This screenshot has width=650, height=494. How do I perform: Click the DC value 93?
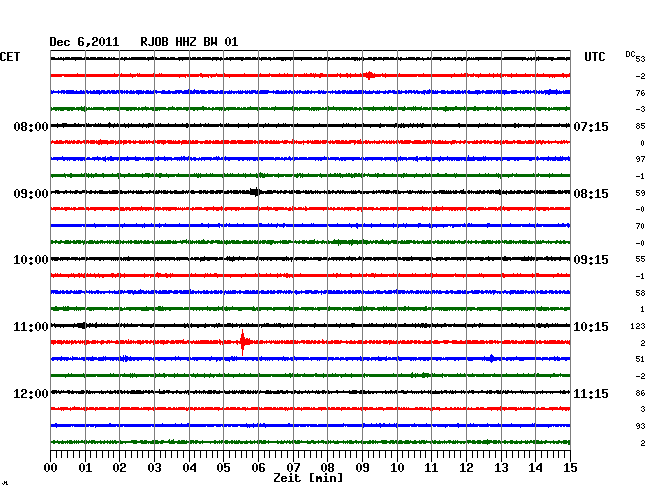[640, 426]
